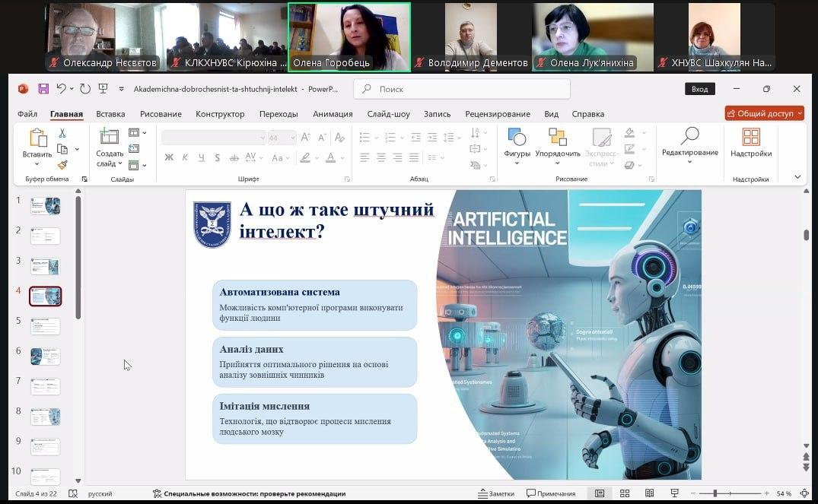Toggle the Заметки notes pane

496,493
